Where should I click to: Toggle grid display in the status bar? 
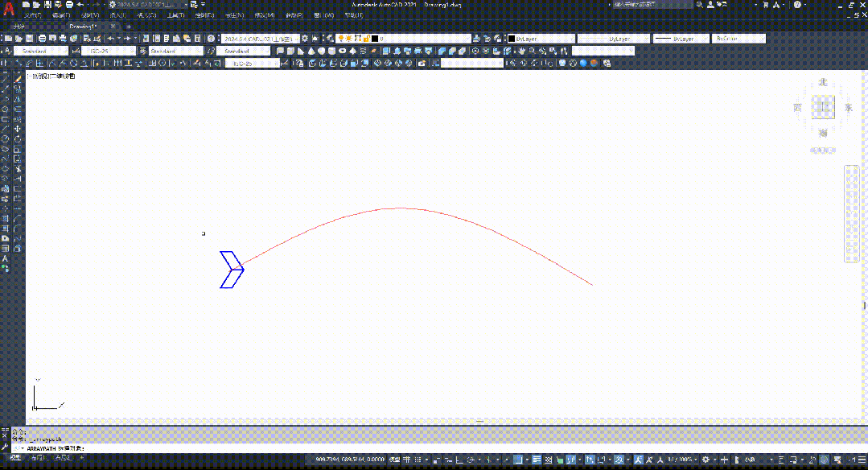click(407, 460)
